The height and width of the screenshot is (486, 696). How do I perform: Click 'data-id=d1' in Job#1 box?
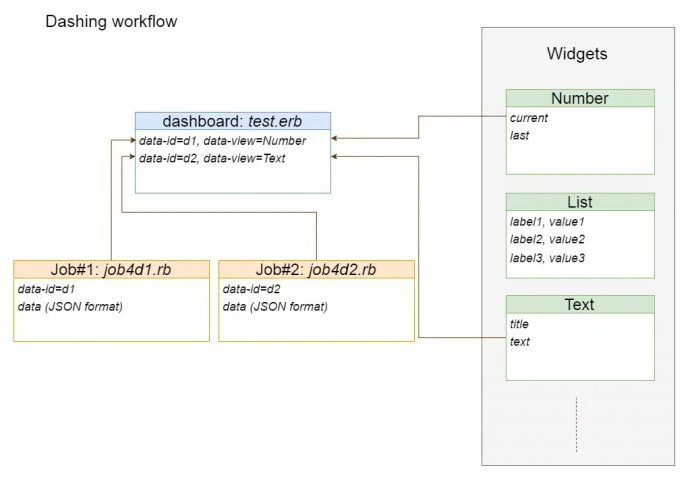point(46,289)
